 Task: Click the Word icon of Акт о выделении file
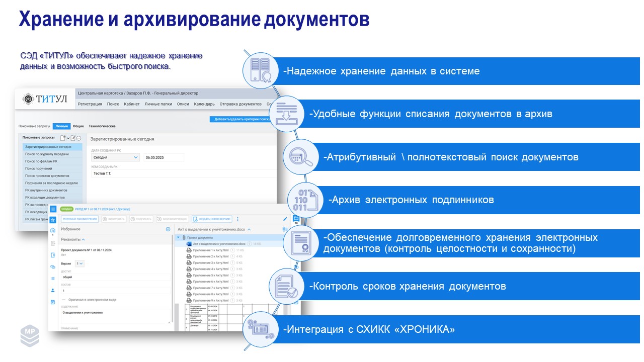pyautogui.click(x=189, y=244)
